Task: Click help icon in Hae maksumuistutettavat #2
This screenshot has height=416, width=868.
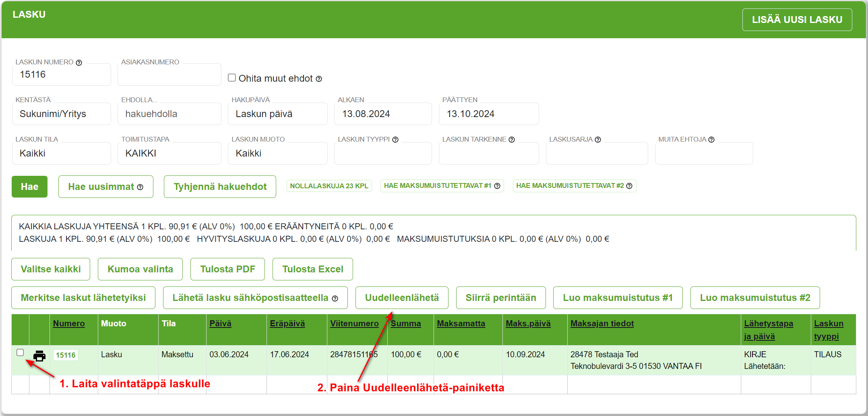Action: click(629, 186)
